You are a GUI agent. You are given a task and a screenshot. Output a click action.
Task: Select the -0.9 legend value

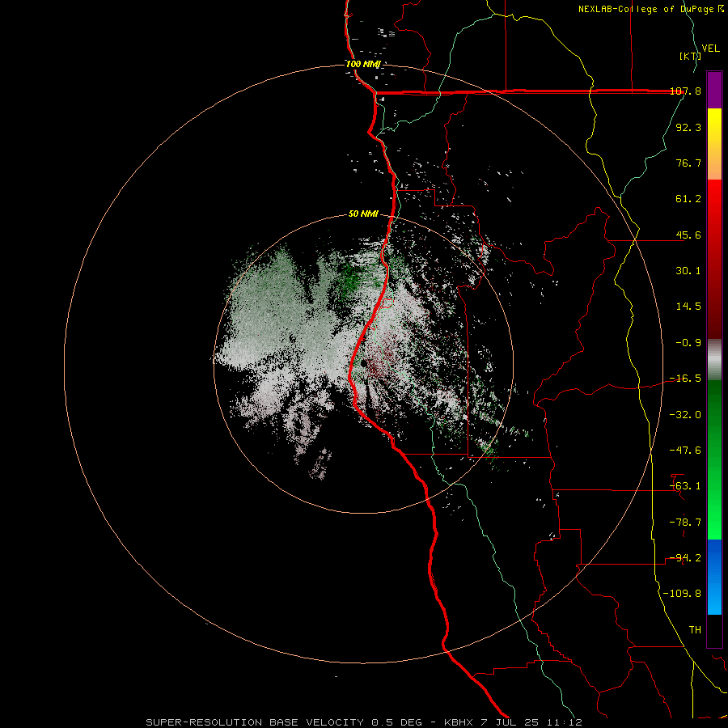[688, 343]
